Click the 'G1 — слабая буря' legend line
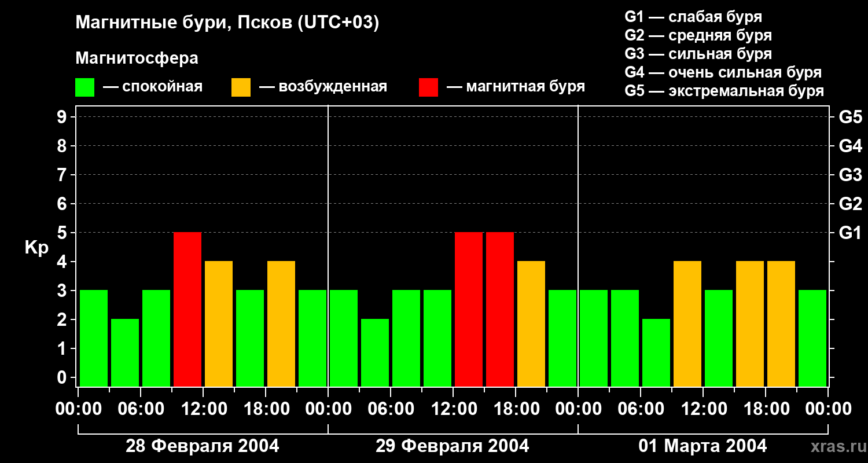 click(x=693, y=17)
